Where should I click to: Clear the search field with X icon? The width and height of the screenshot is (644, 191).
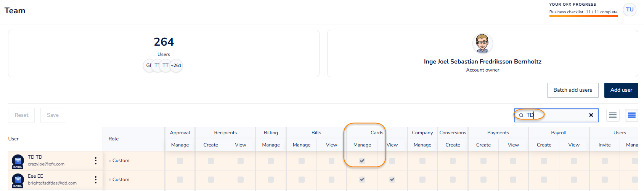click(591, 115)
